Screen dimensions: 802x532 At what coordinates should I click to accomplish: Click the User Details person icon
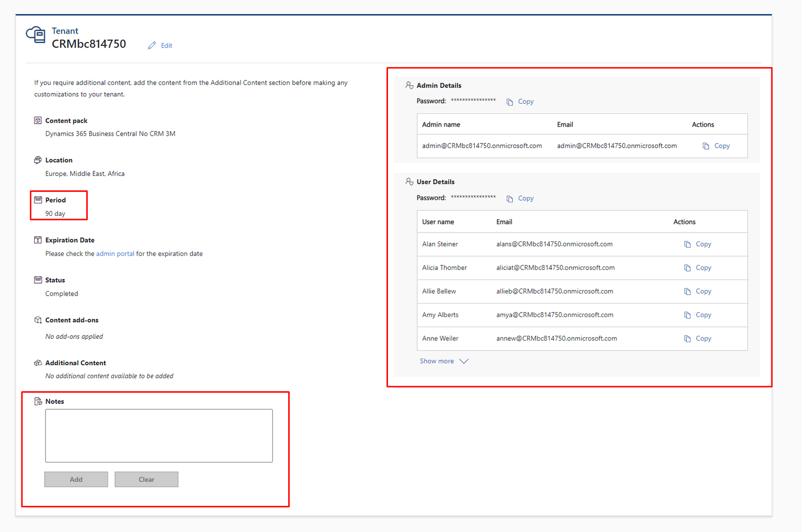point(410,181)
